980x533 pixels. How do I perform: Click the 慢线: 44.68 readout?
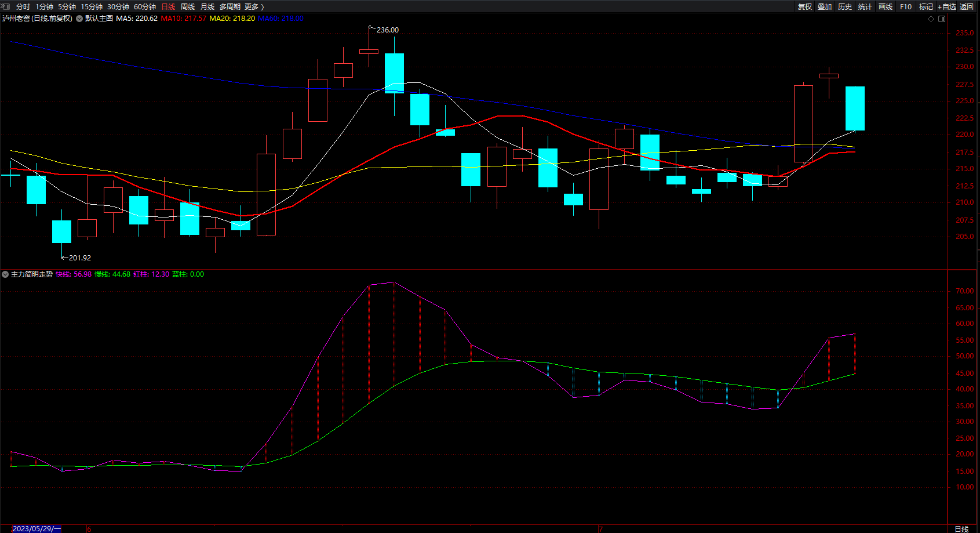click(x=112, y=274)
